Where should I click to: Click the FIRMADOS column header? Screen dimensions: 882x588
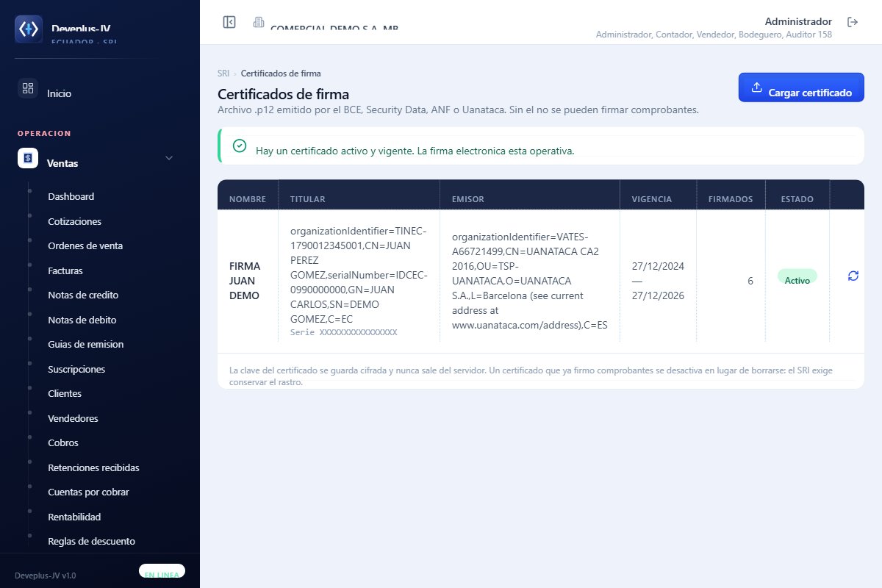click(x=731, y=199)
